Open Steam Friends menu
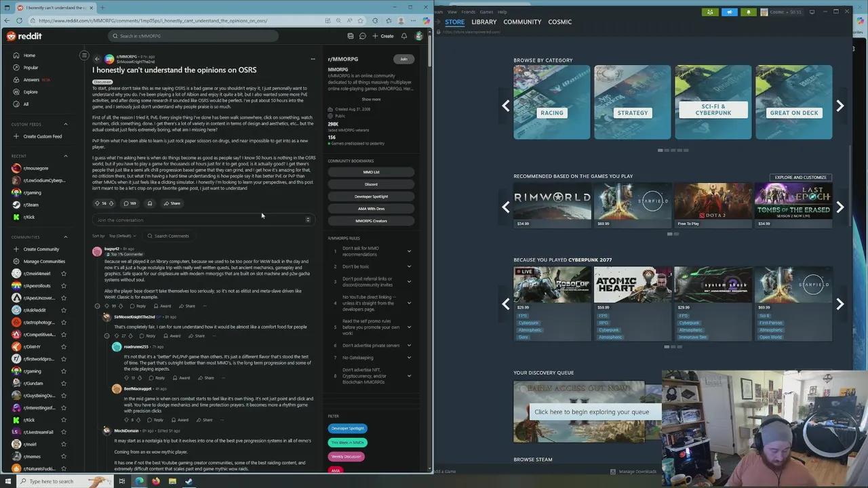The image size is (868, 488). click(x=469, y=12)
